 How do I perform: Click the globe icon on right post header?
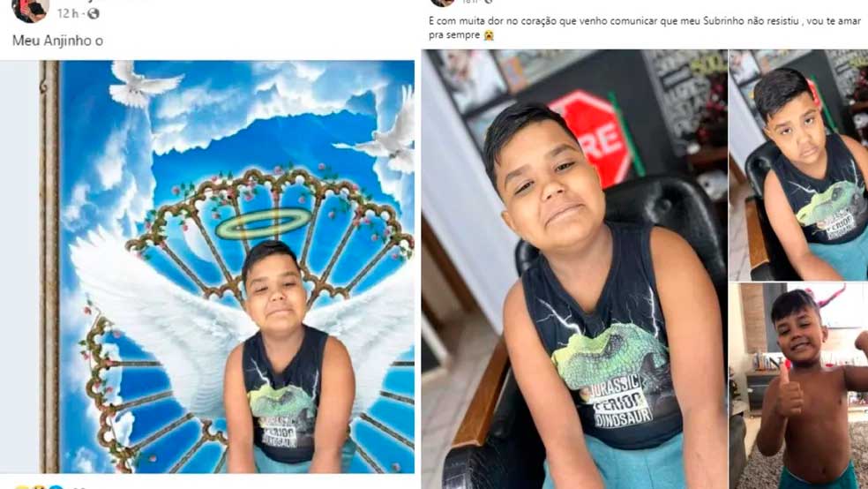pyautogui.click(x=489, y=2)
